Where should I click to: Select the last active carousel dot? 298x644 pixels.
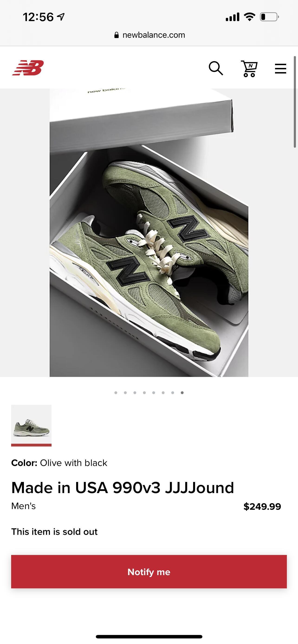click(x=182, y=392)
